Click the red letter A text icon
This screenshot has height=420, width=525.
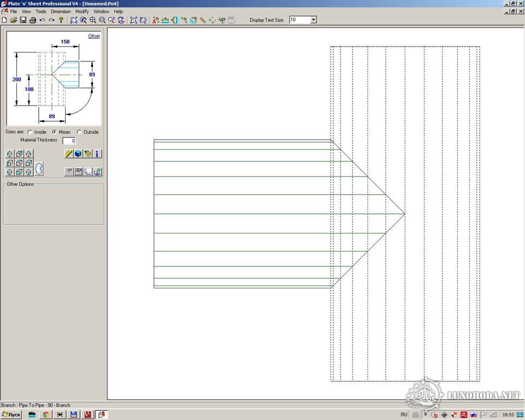[156, 20]
